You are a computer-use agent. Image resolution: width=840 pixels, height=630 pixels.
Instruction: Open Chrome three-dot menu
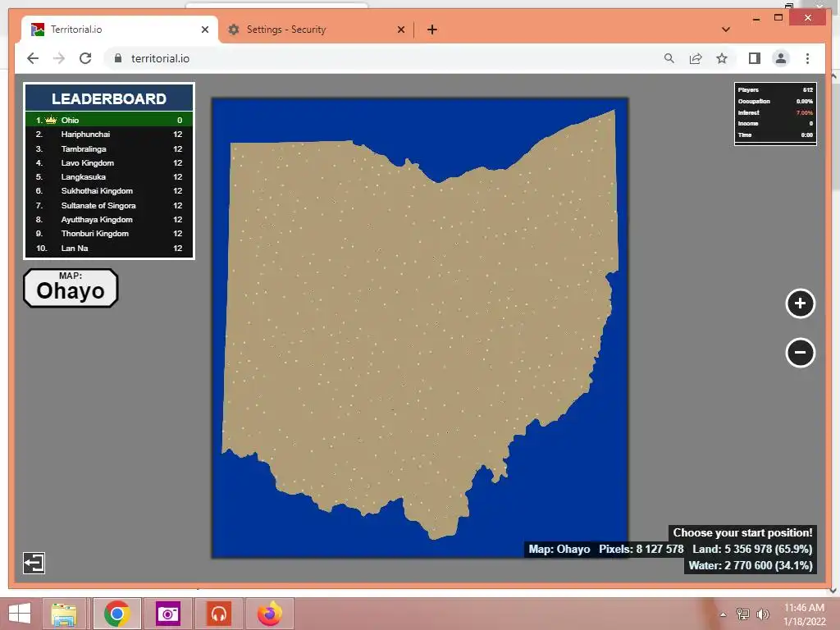click(x=807, y=58)
